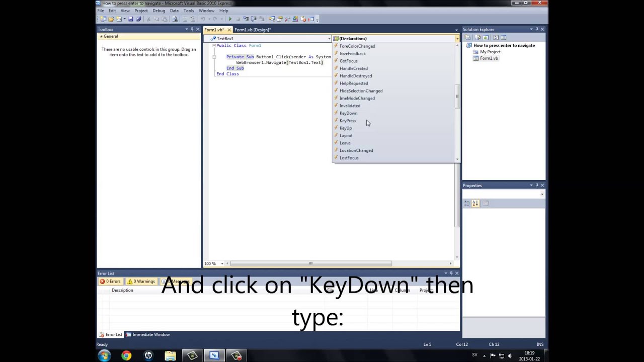
Task: Click the Comment out lines icon
Action: point(185,19)
